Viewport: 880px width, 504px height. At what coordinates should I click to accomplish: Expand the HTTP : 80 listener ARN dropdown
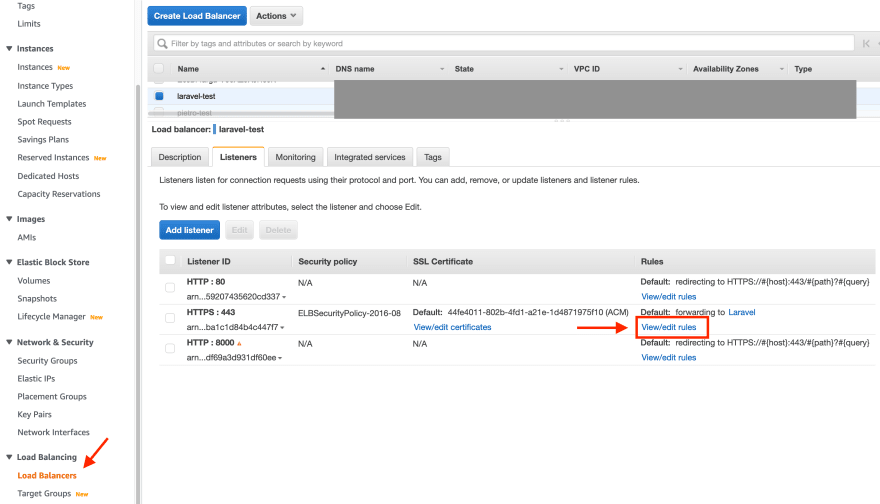point(284,297)
